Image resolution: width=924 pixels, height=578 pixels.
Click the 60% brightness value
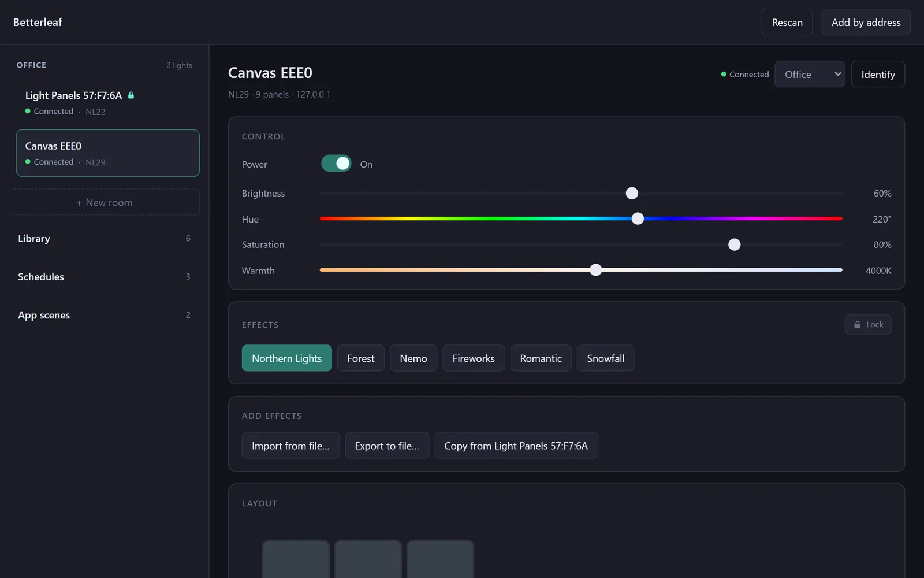pos(882,193)
